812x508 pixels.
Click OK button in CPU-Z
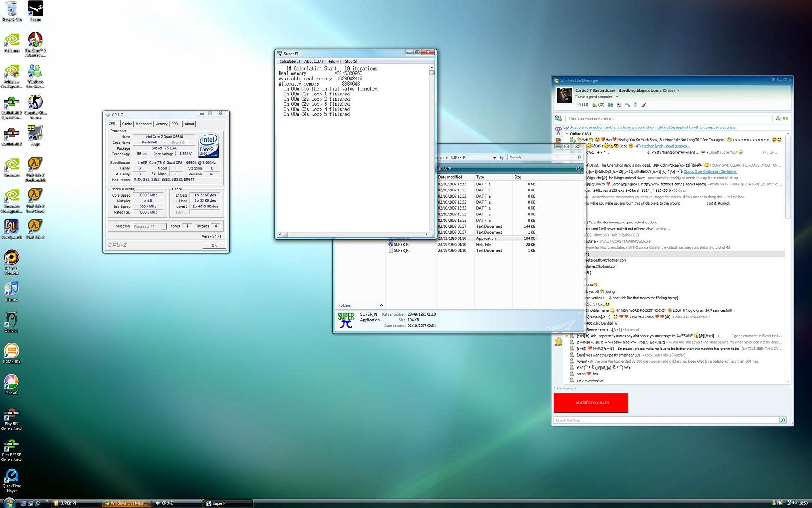pyautogui.click(x=214, y=245)
